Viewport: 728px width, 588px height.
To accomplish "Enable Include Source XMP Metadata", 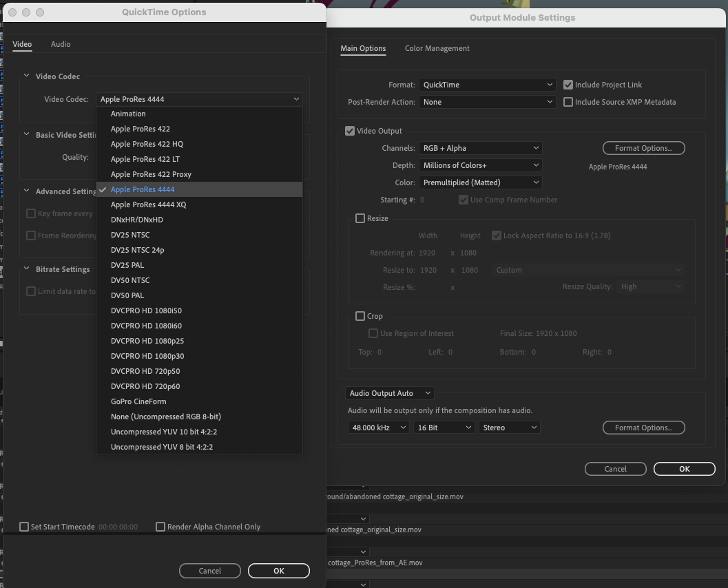I will (x=568, y=102).
